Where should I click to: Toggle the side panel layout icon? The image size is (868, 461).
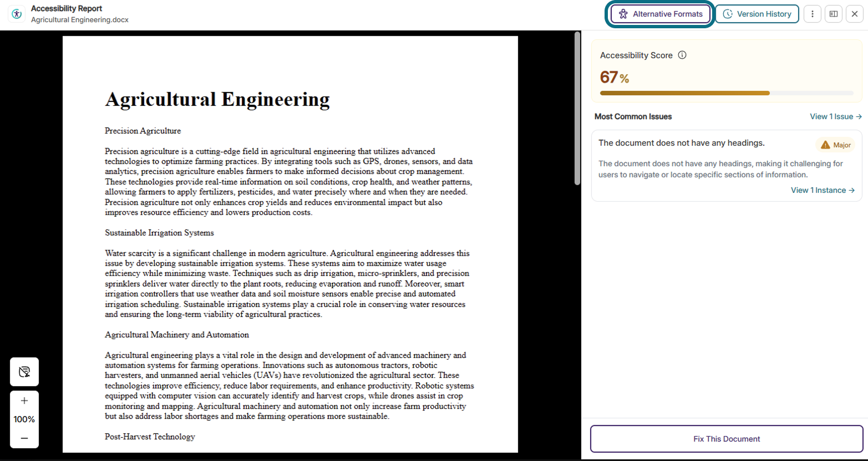point(833,14)
